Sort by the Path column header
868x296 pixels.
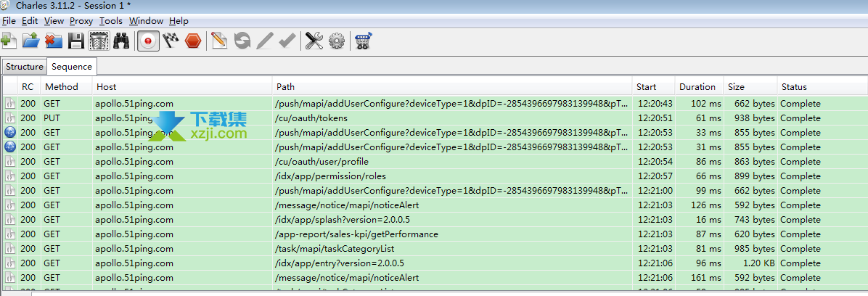click(452, 87)
